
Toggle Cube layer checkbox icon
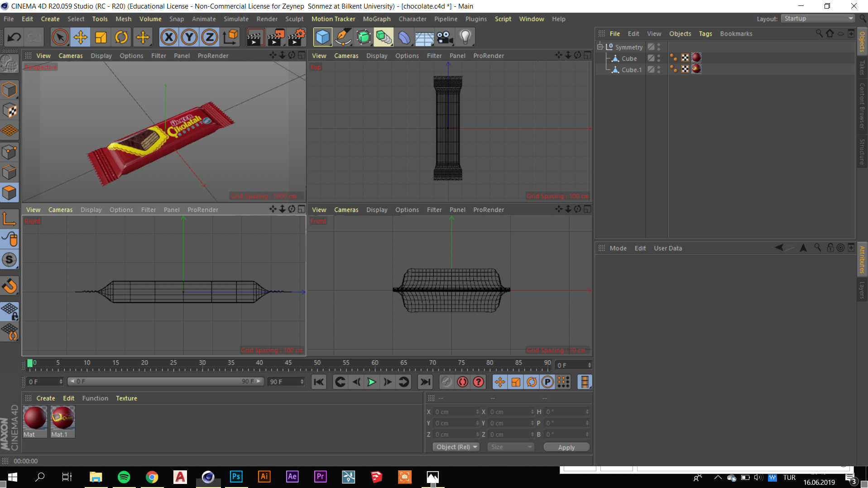tap(651, 58)
